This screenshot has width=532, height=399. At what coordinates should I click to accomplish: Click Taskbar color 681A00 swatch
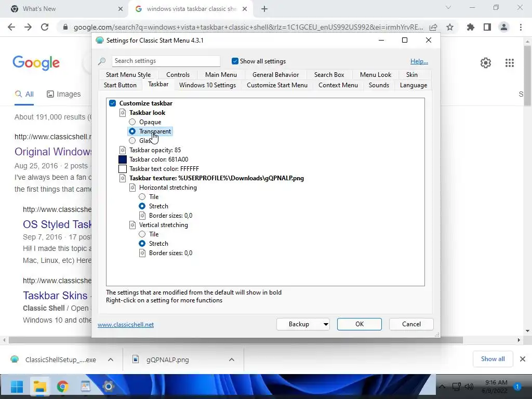point(123,159)
